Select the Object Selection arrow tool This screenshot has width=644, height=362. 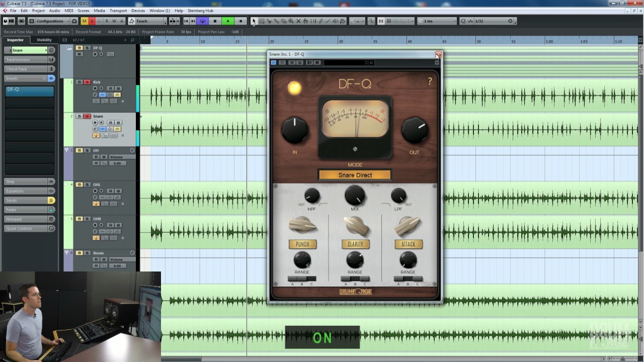(254, 21)
